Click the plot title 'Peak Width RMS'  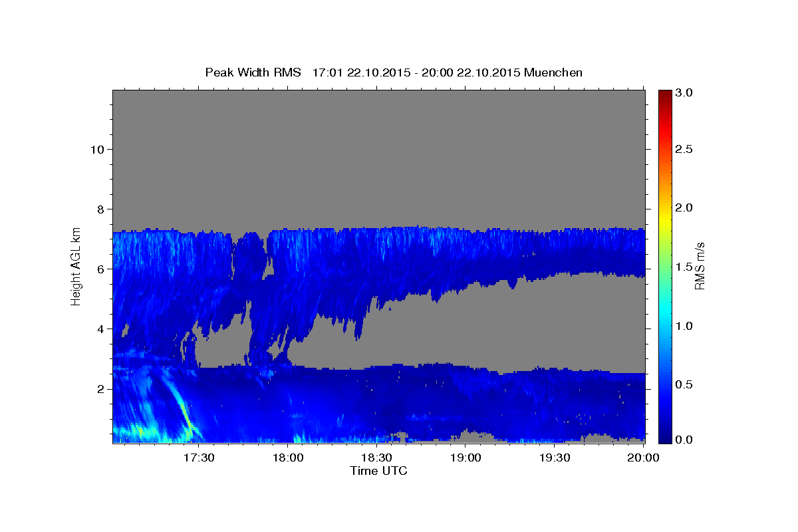(253, 72)
